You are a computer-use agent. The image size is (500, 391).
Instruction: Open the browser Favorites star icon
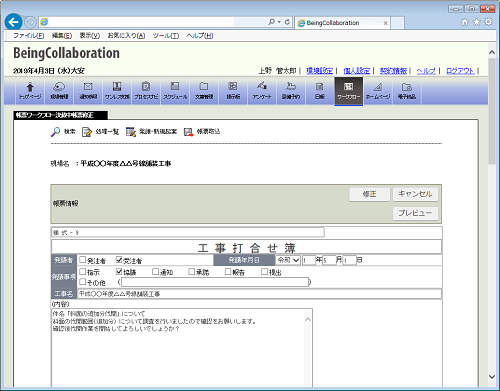pos(477,22)
